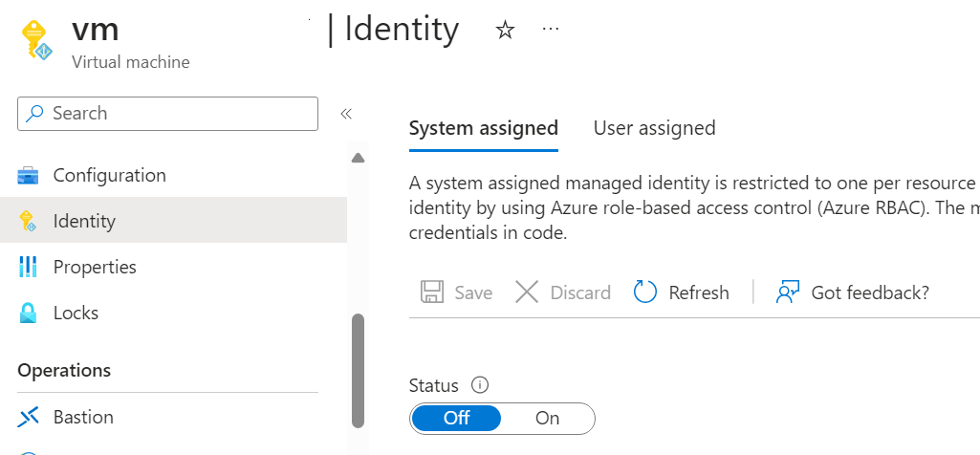Set Status toggle to On
980x455 pixels.
pos(547,419)
